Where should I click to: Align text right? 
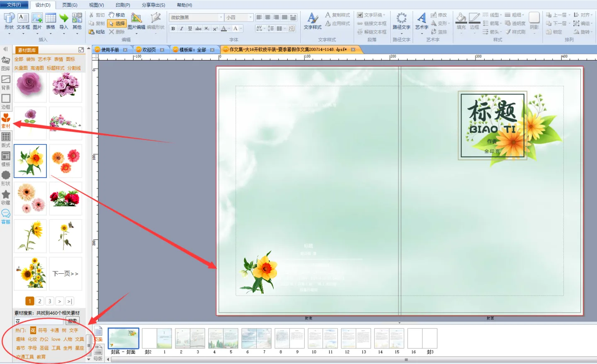click(x=276, y=17)
